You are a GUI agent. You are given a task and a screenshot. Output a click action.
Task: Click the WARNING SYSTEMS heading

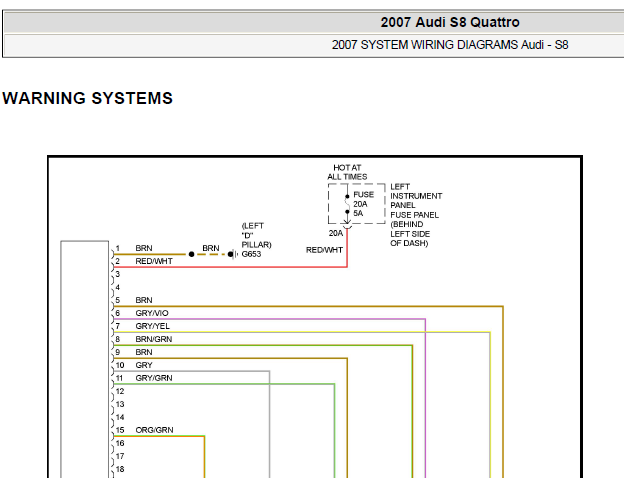tap(88, 98)
